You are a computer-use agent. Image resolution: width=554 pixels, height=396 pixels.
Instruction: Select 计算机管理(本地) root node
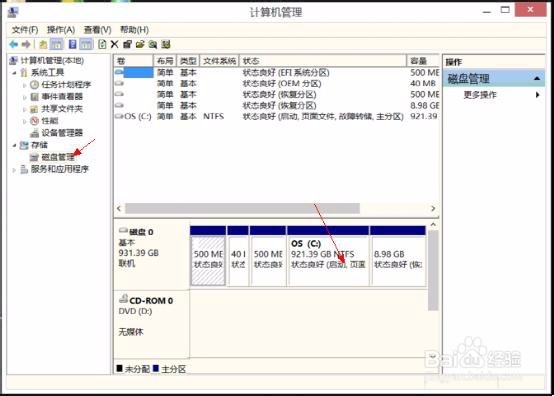pos(52,60)
